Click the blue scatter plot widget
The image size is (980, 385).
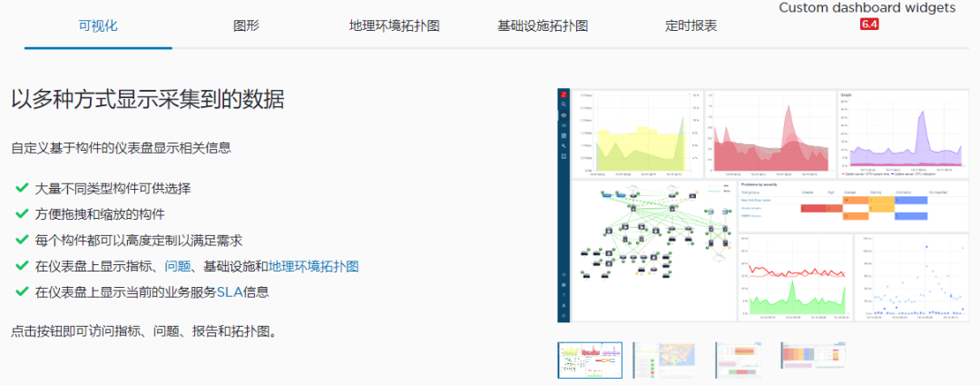[911, 278]
